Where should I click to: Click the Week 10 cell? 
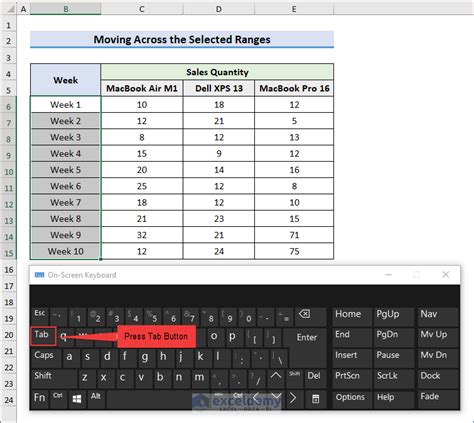tap(66, 251)
